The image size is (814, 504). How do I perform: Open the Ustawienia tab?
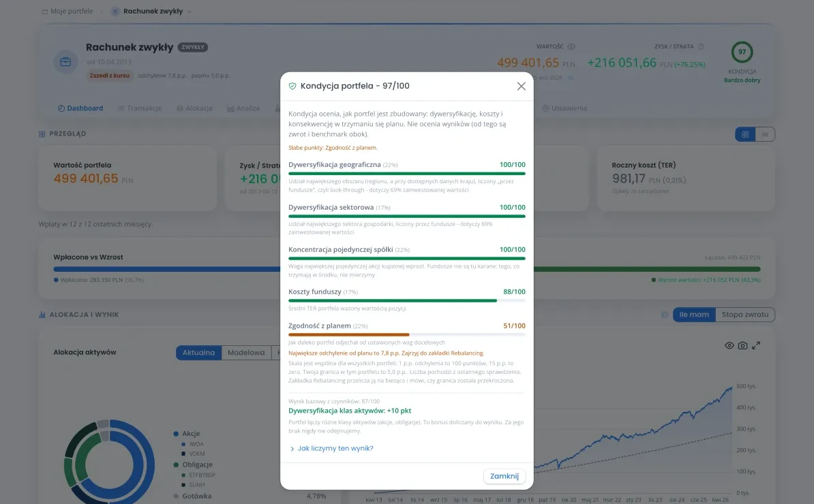564,108
